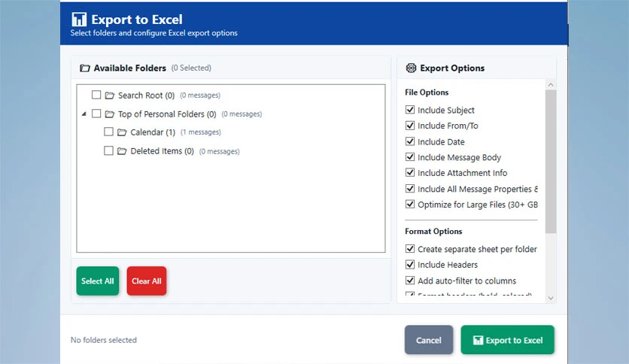Uncheck Include Headers option
The width and height of the screenshot is (629, 364).
409,265
